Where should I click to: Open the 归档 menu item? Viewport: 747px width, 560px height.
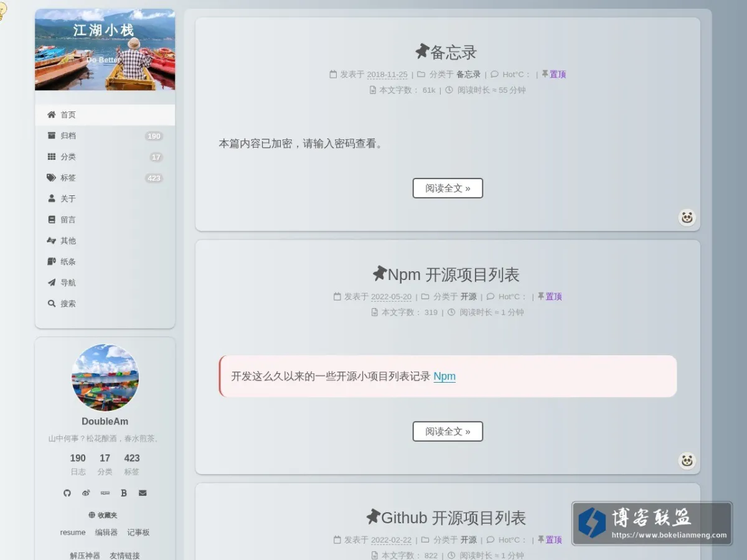click(x=105, y=136)
